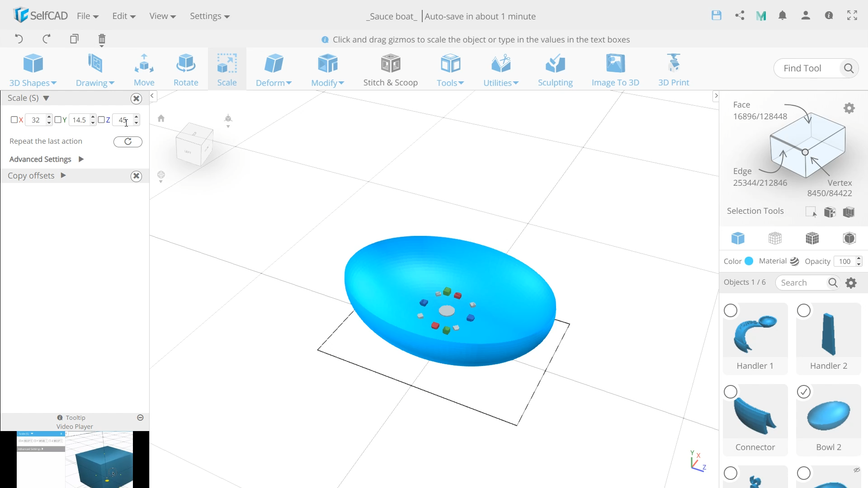Open the File menu
This screenshot has width=868, height=488.
click(x=88, y=16)
